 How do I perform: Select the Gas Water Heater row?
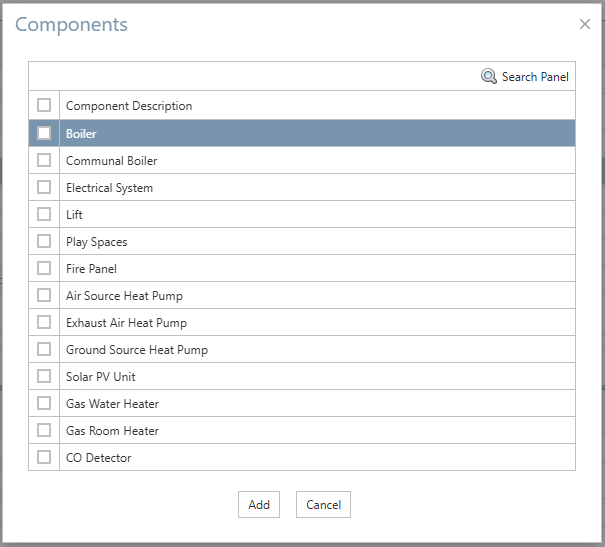pyautogui.click(x=302, y=403)
